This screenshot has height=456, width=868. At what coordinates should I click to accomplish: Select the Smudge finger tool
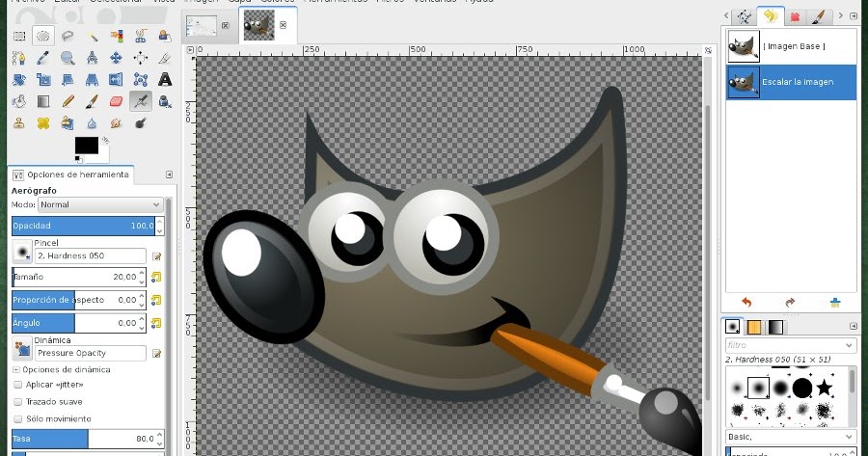[117, 122]
